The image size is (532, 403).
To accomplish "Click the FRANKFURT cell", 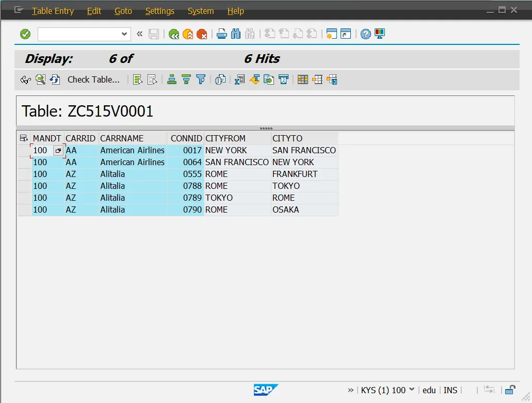I will (x=304, y=174).
